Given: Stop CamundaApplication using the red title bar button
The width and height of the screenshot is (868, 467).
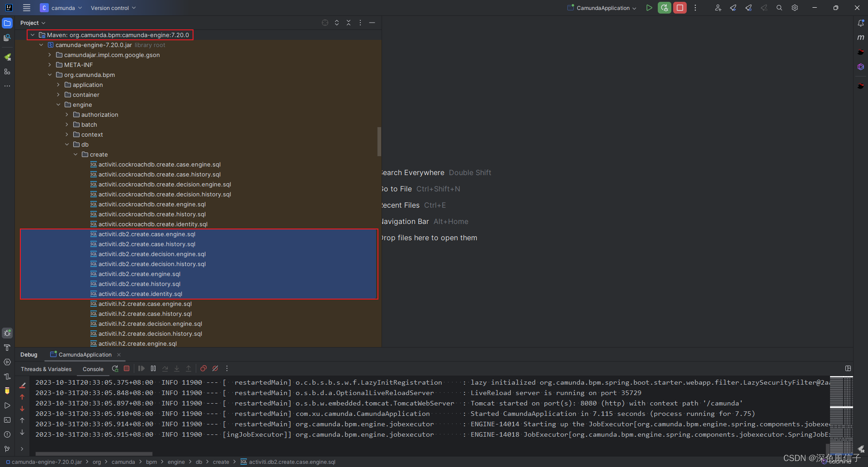Looking at the screenshot, I should [680, 8].
